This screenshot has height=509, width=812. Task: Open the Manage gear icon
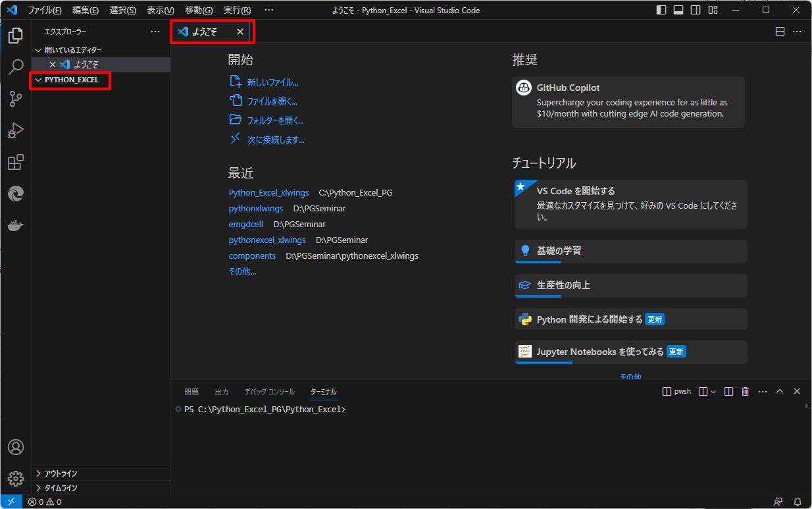coord(16,478)
